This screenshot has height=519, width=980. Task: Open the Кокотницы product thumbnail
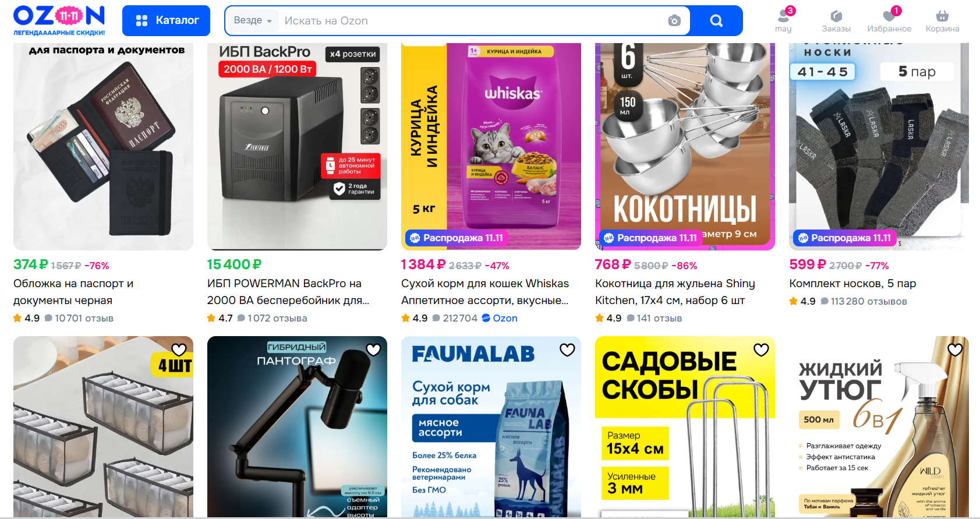(x=685, y=146)
